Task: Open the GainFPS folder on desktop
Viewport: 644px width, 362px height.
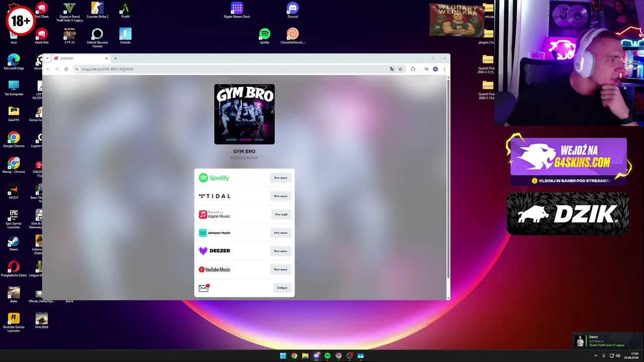Action: click(14, 114)
